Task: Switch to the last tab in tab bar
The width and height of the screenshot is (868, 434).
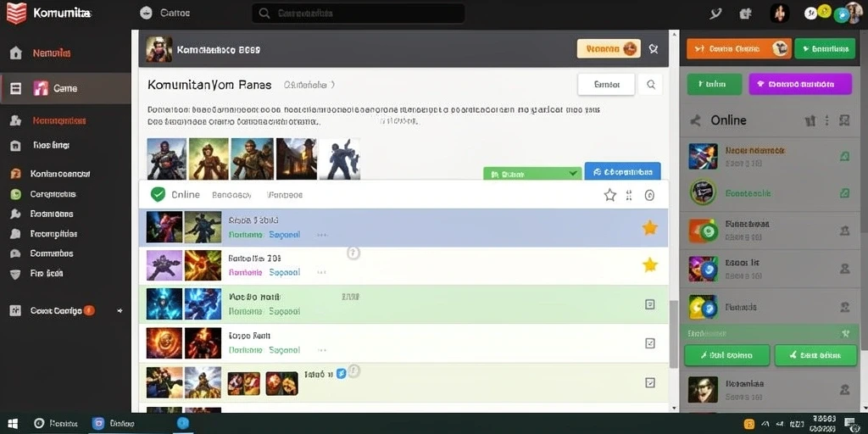Action: [x=285, y=195]
